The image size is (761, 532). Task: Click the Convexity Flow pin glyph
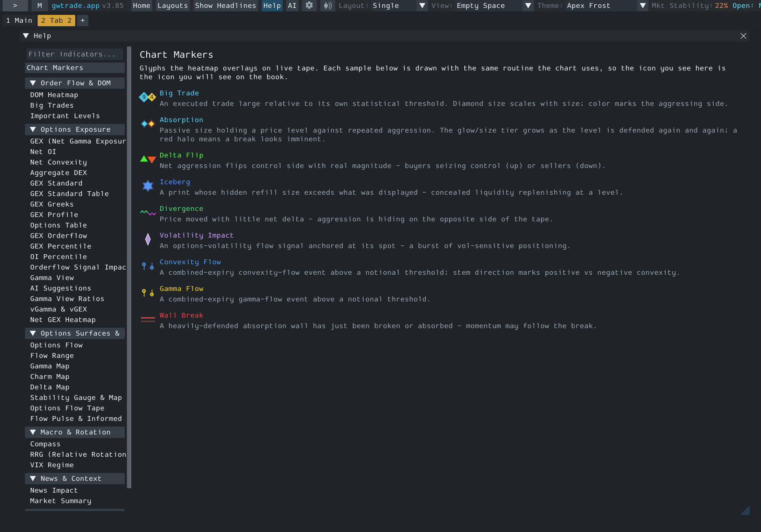pos(148,266)
